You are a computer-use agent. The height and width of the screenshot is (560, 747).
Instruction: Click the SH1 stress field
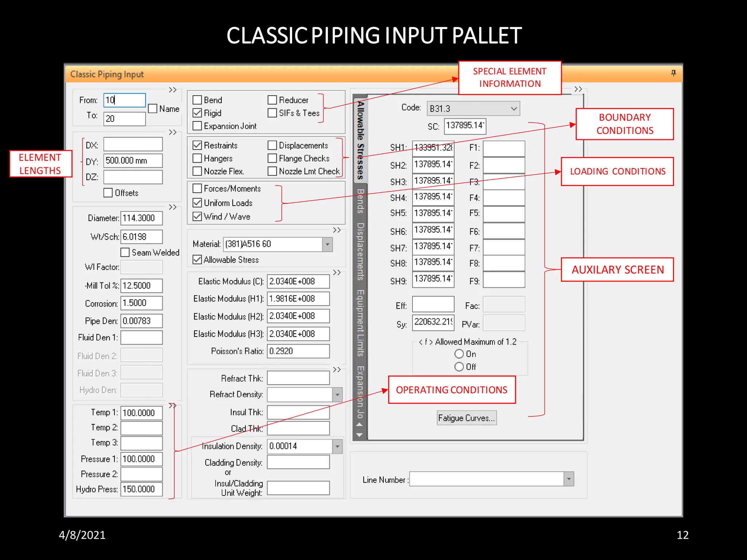click(433, 148)
